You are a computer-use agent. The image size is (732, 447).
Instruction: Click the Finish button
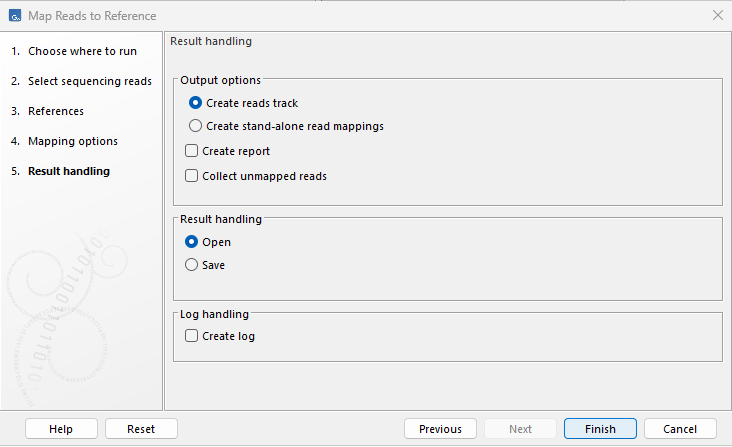[600, 428]
